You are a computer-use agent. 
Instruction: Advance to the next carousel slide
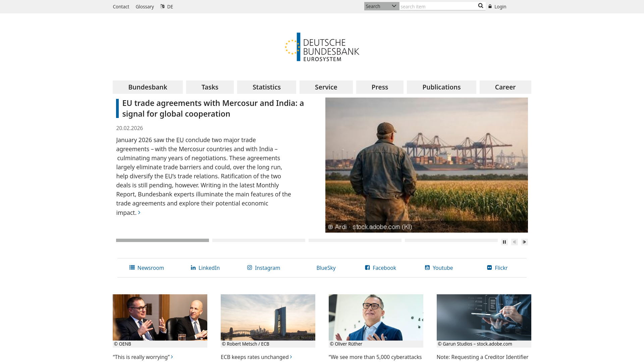[x=525, y=242]
